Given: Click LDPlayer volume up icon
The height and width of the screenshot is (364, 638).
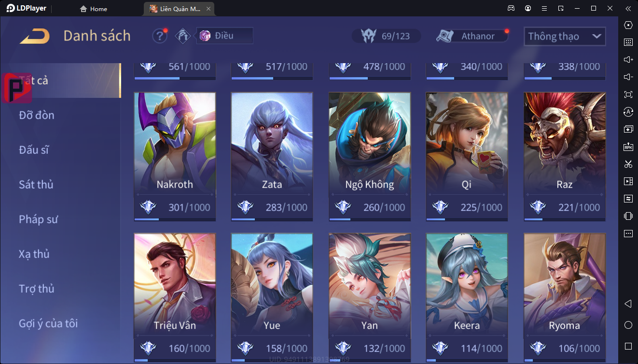Looking at the screenshot, I should coord(628,60).
